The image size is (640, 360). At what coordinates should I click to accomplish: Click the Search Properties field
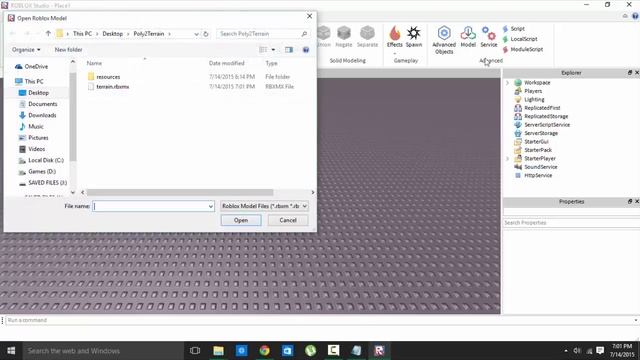[571, 223]
